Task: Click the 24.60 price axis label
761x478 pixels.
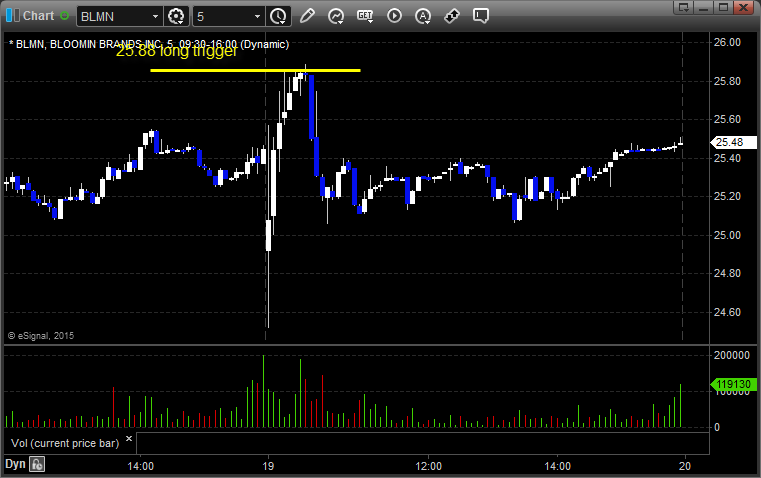Action: 727,312
